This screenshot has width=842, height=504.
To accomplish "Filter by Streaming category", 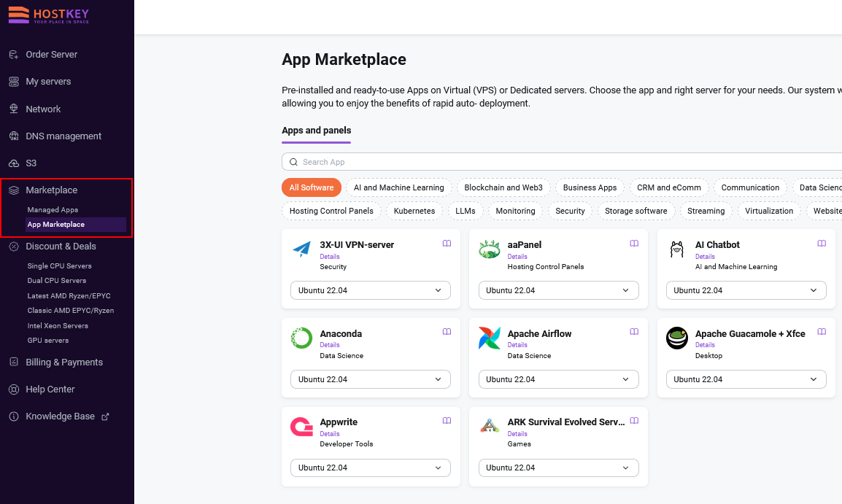I will 706,211.
